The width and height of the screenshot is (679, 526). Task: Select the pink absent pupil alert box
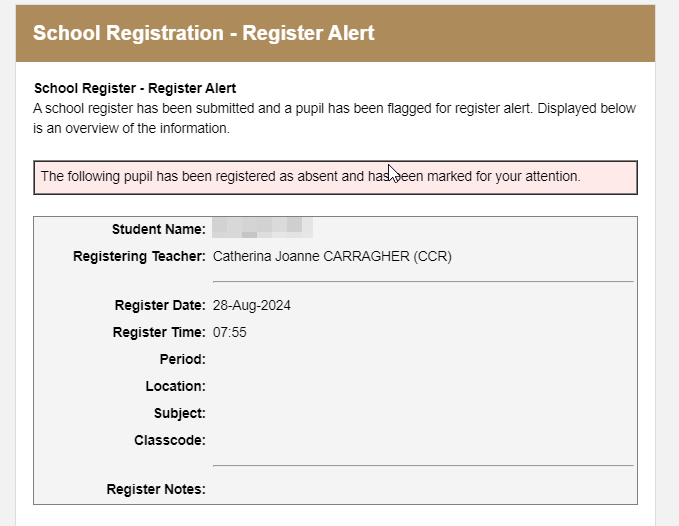(335, 177)
